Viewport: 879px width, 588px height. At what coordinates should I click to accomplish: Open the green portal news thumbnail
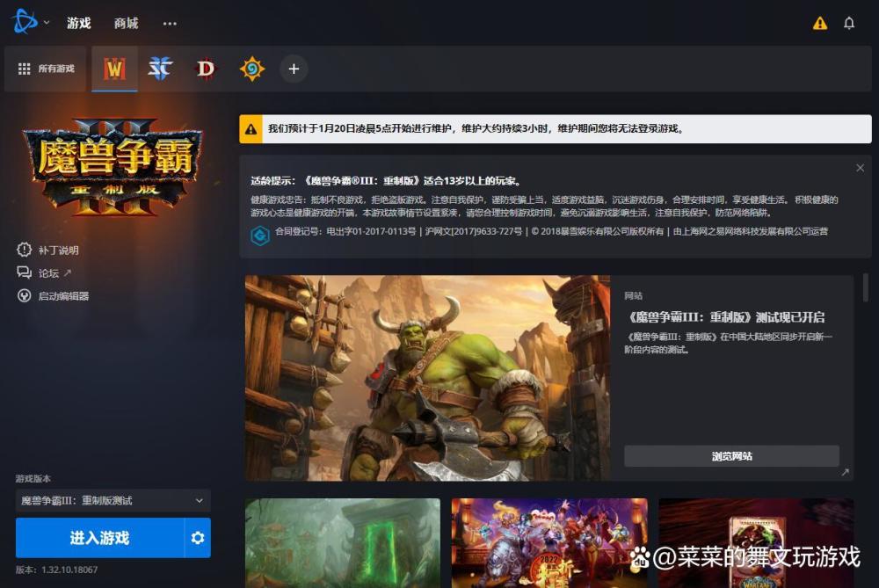pos(343,543)
